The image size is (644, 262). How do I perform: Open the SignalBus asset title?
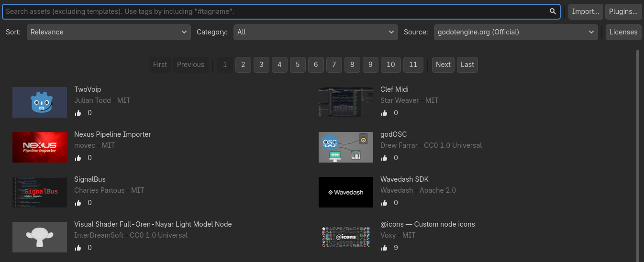tap(90, 179)
